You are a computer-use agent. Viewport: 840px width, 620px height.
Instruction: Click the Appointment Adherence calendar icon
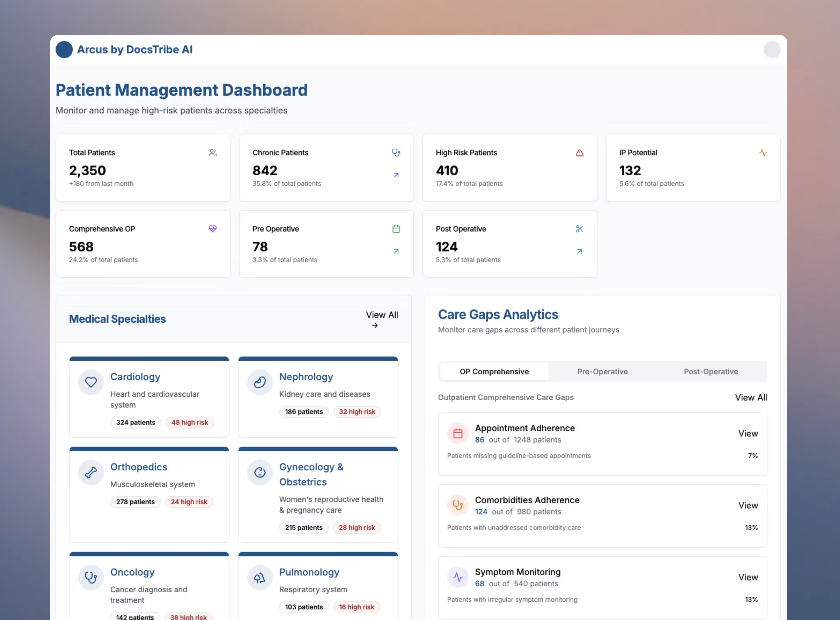[458, 433]
